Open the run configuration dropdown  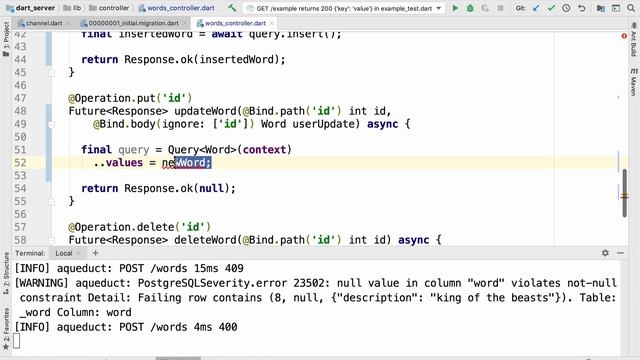point(439,8)
